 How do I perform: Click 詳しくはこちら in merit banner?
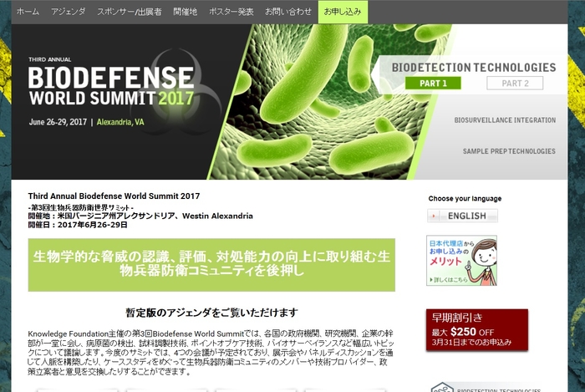click(x=449, y=279)
